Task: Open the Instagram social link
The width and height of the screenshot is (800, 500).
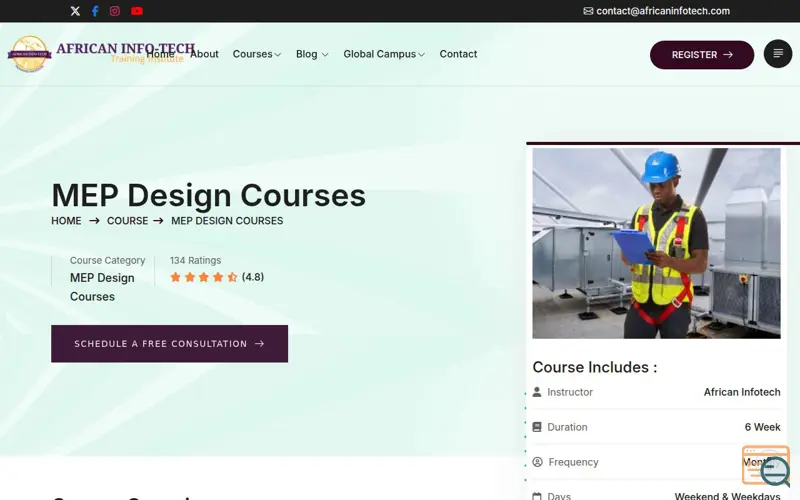Action: [115, 11]
